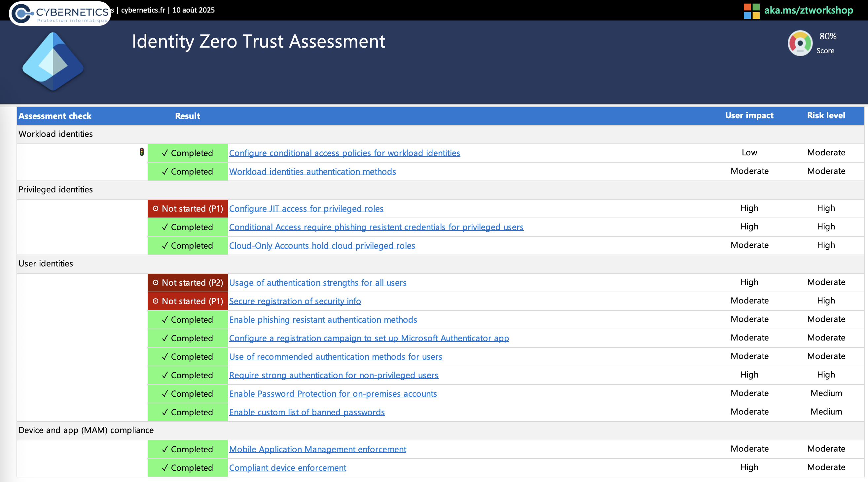Screen dimensions: 868x482
Task: Click the Not started (P2) status cell
Action: coord(188,283)
